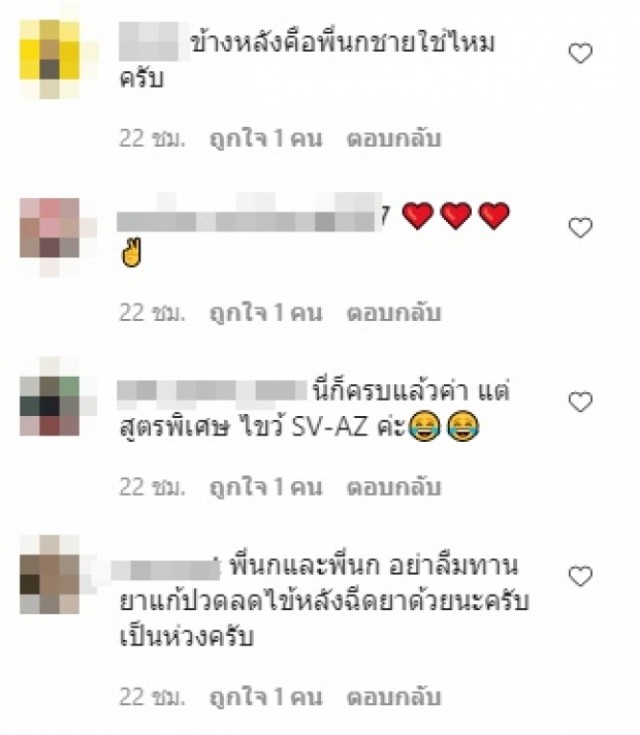
Task: Reply to the three-hearts comment via ตอบกลับ
Action: [x=394, y=313]
